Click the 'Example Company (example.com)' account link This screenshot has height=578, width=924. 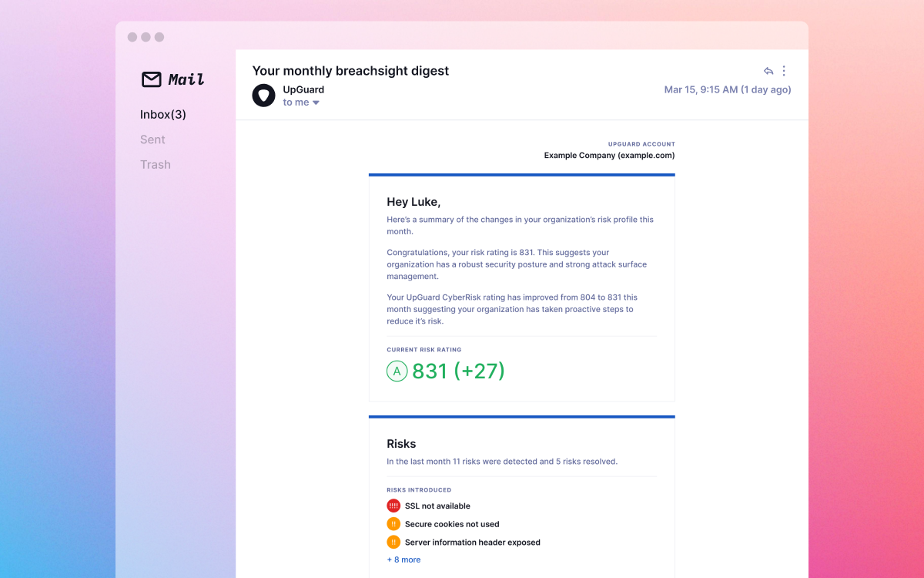(x=608, y=155)
